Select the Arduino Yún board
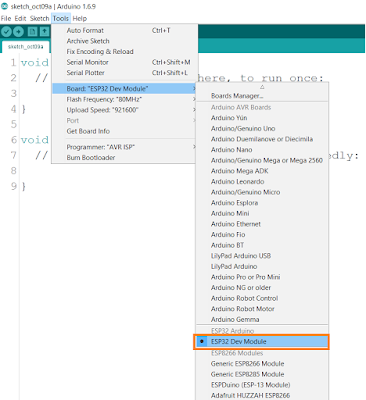The image size is (366, 400). click(x=262, y=118)
